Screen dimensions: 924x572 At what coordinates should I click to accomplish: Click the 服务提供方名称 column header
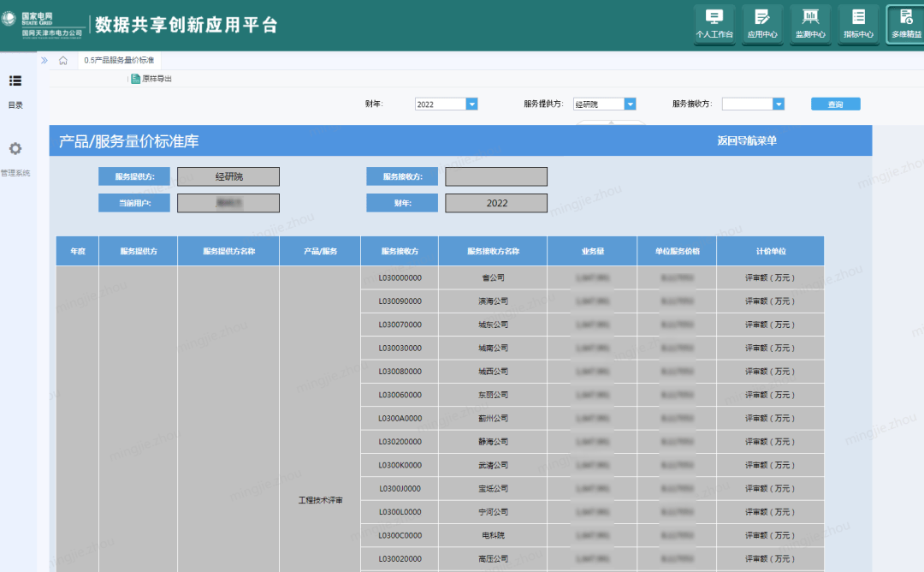coord(228,251)
